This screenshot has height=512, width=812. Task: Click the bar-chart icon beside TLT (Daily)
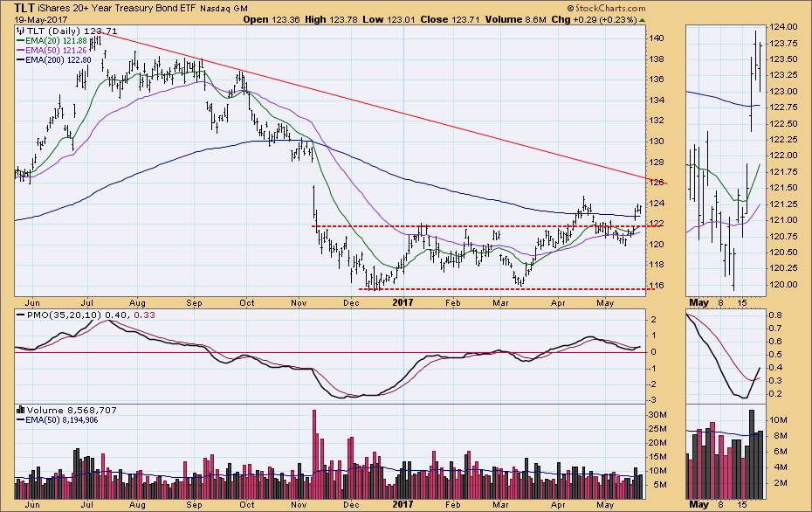[x=21, y=31]
